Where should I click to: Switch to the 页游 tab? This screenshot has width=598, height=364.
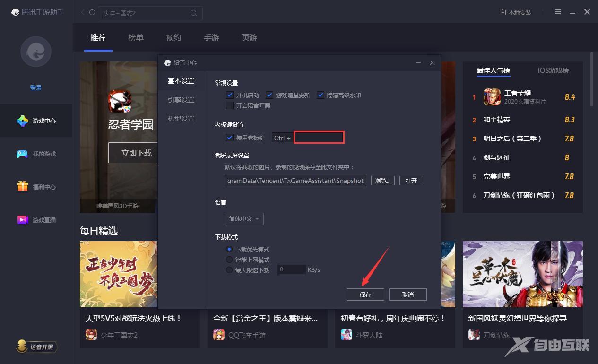click(249, 38)
